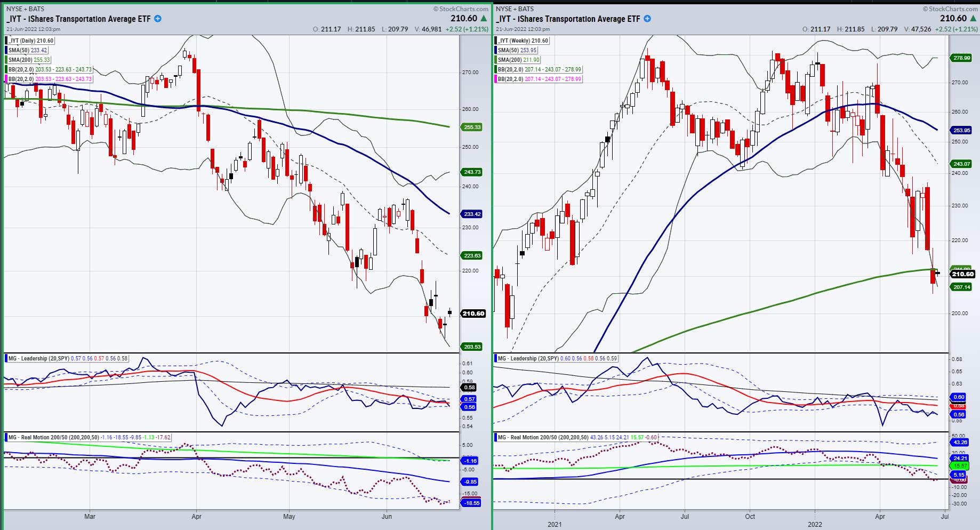Click the 233.42 SMA(50) price tag on daily chart
980x530 pixels.
pos(473,214)
